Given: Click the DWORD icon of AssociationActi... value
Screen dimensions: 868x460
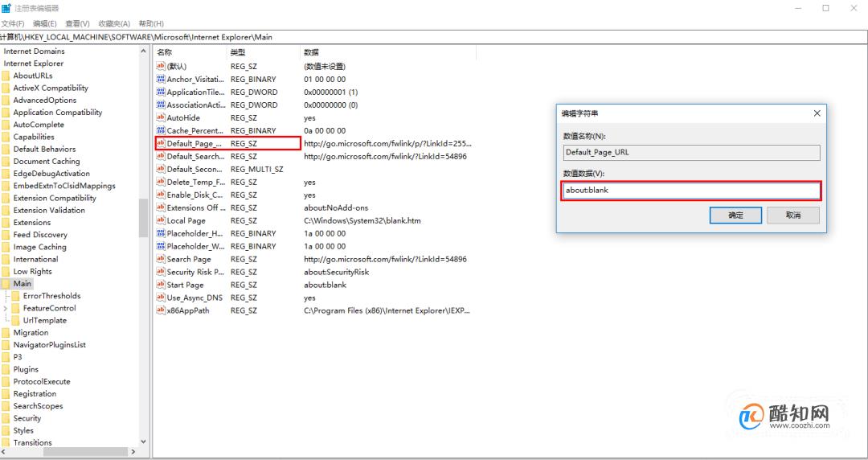Looking at the screenshot, I should click(161, 105).
